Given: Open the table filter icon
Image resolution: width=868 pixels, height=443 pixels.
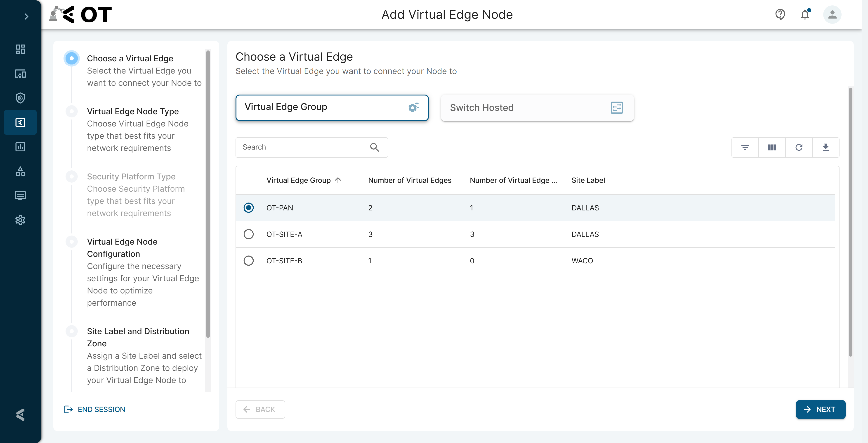Looking at the screenshot, I should [x=745, y=148].
